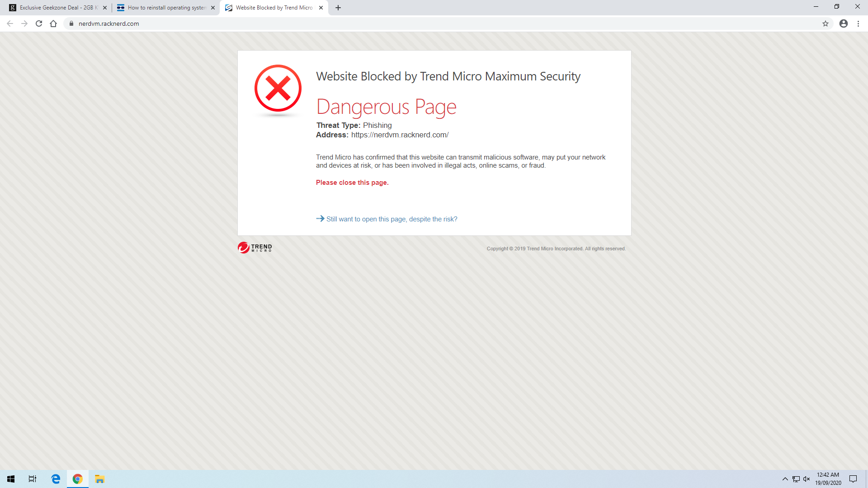Open Task View on the taskbar
Image resolution: width=868 pixels, height=488 pixels.
click(x=33, y=479)
